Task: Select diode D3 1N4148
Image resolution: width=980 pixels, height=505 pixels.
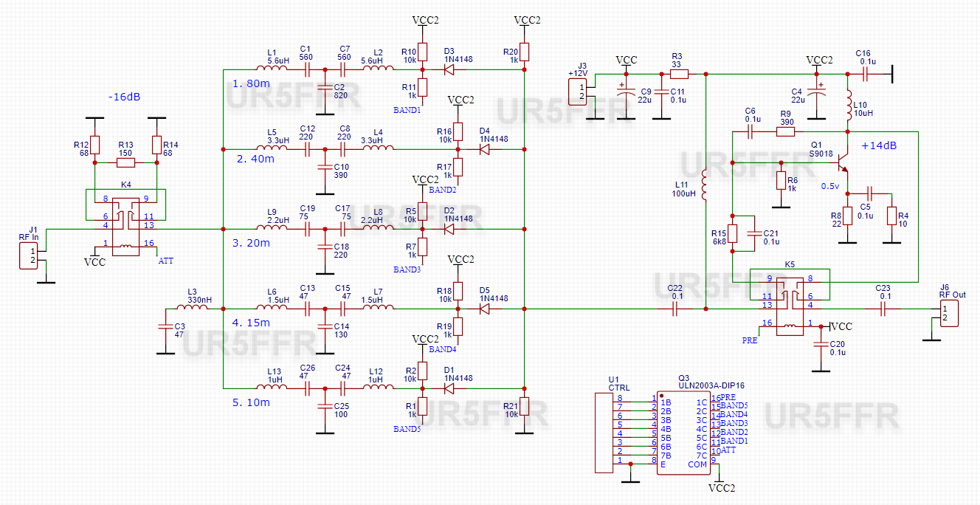Action: tap(447, 70)
